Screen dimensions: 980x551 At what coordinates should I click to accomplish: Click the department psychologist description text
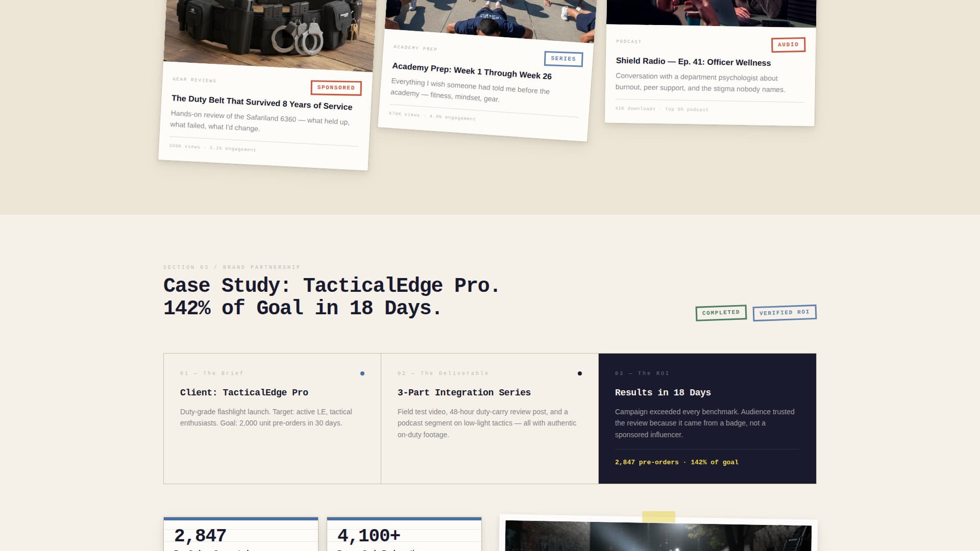pos(700,83)
